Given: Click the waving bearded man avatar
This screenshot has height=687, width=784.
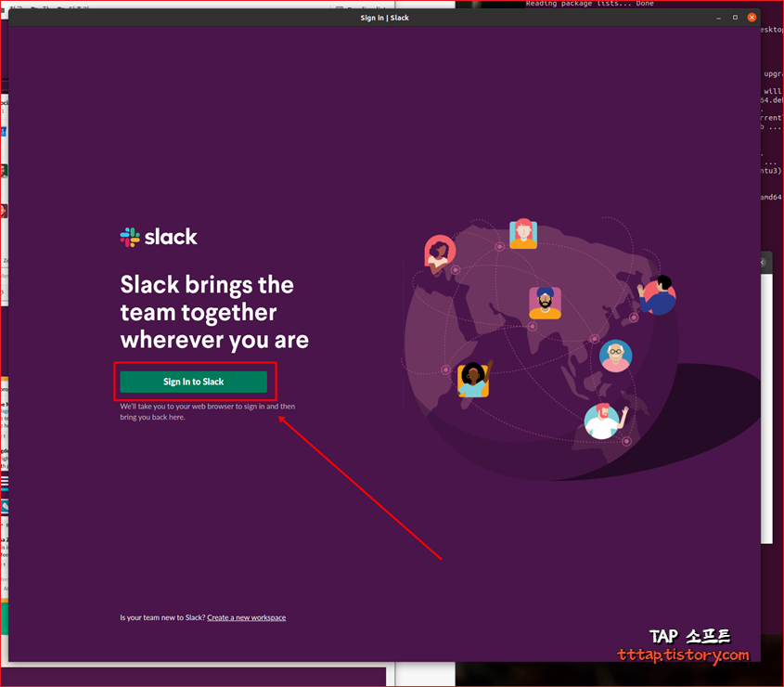Looking at the screenshot, I should pyautogui.click(x=605, y=421).
